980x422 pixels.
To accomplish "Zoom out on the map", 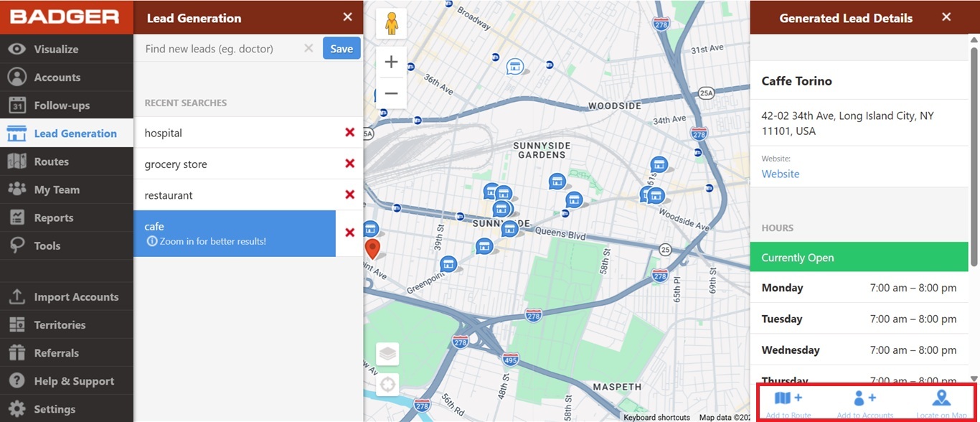I will (x=391, y=93).
